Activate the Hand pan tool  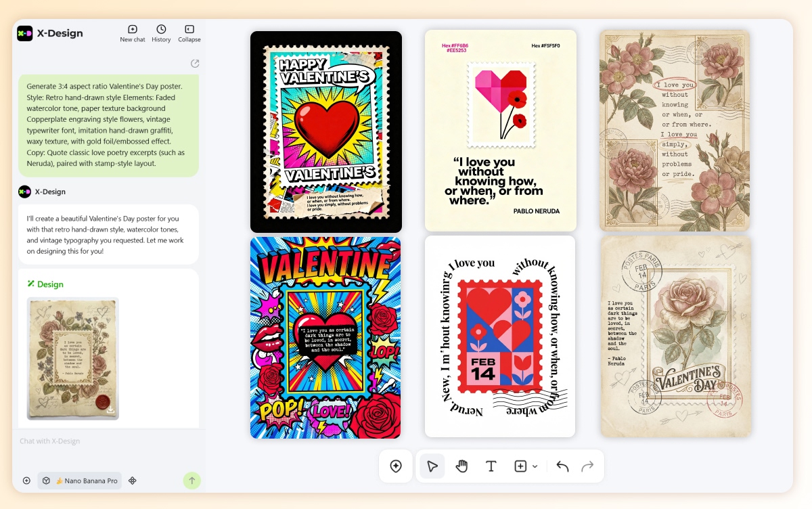click(462, 466)
